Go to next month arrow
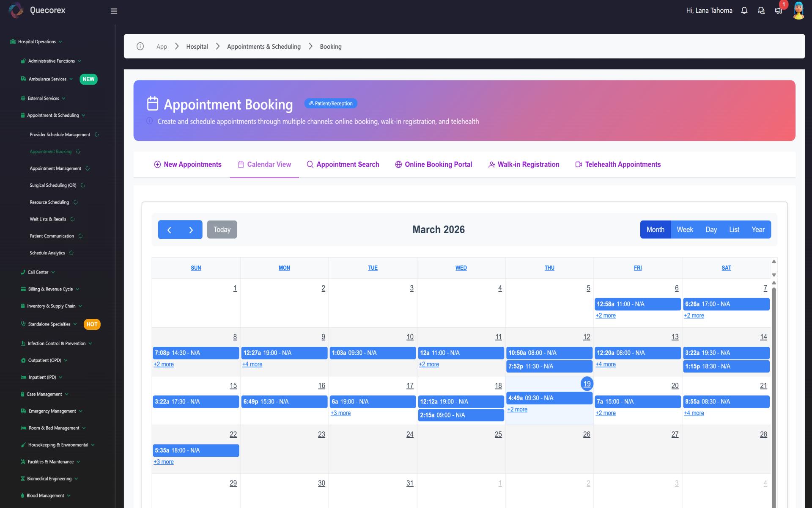This screenshot has height=508, width=812. pyautogui.click(x=191, y=229)
